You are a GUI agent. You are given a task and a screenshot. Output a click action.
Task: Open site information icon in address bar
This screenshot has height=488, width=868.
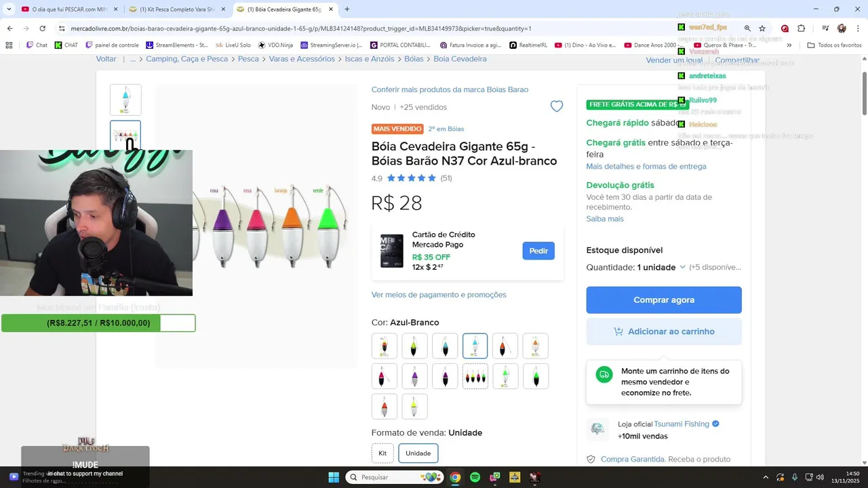click(62, 28)
